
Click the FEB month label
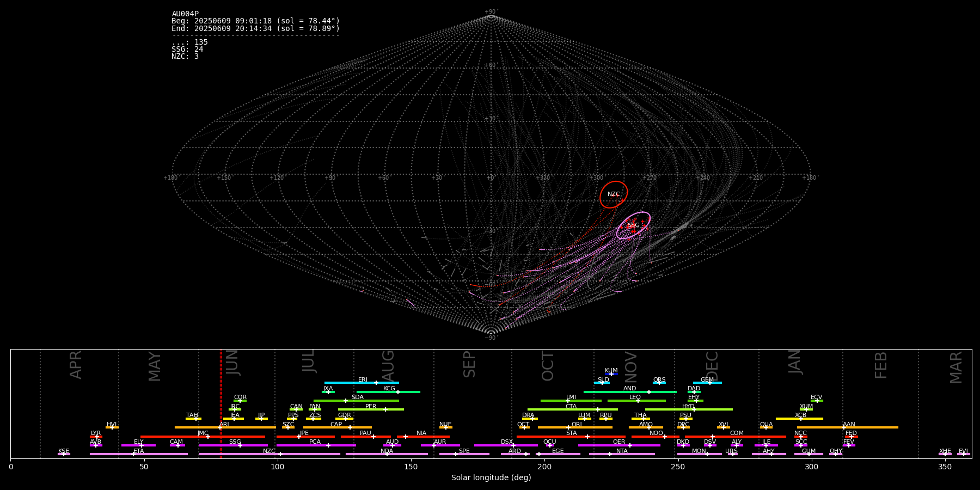880,365
